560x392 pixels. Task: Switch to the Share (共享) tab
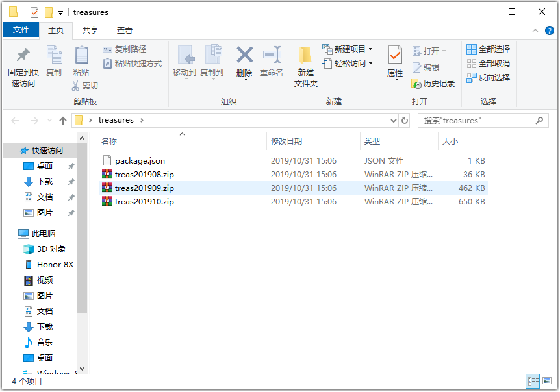[90, 31]
